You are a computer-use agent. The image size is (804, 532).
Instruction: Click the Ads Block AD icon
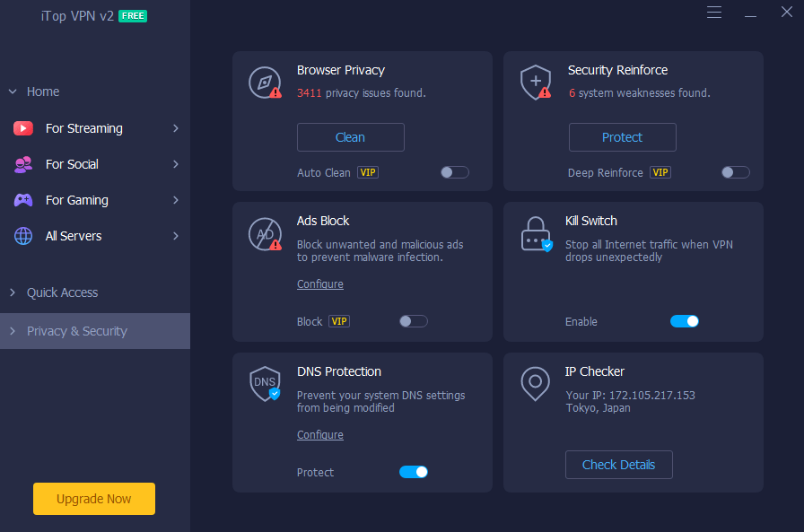click(x=265, y=234)
